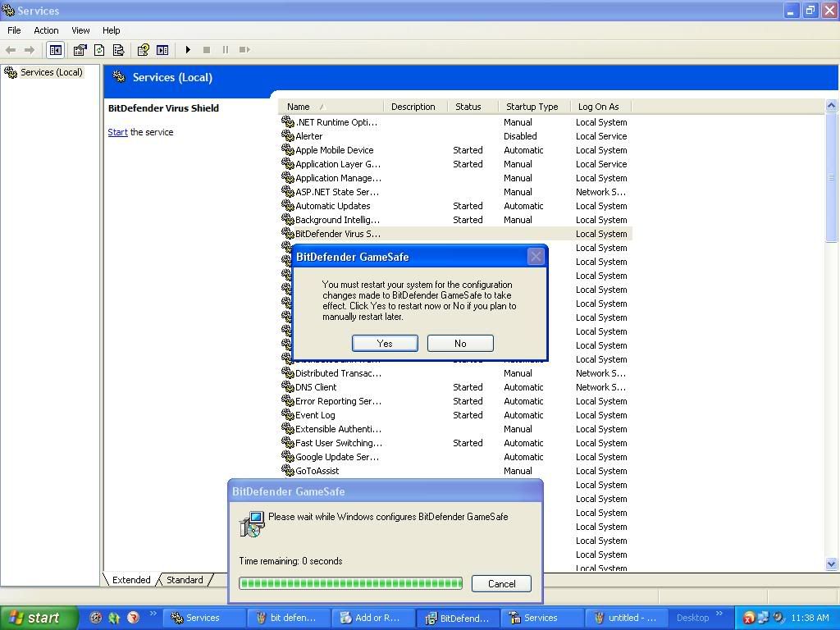The image size is (840, 630).
Task: Sort by the Startup Type column header
Action: click(534, 107)
